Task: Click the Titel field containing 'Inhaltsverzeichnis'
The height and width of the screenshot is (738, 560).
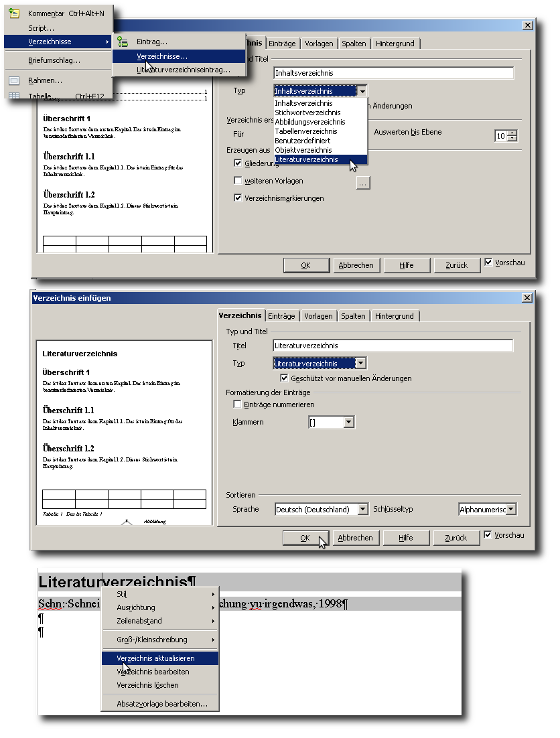Action: [393, 73]
